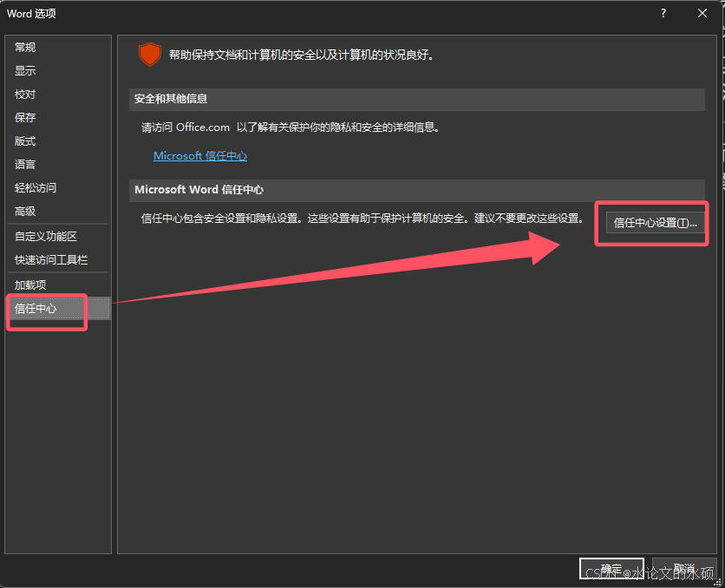Screen dimensions: 725x588
Task: Confirm with the 确定 button
Action: pos(611,569)
